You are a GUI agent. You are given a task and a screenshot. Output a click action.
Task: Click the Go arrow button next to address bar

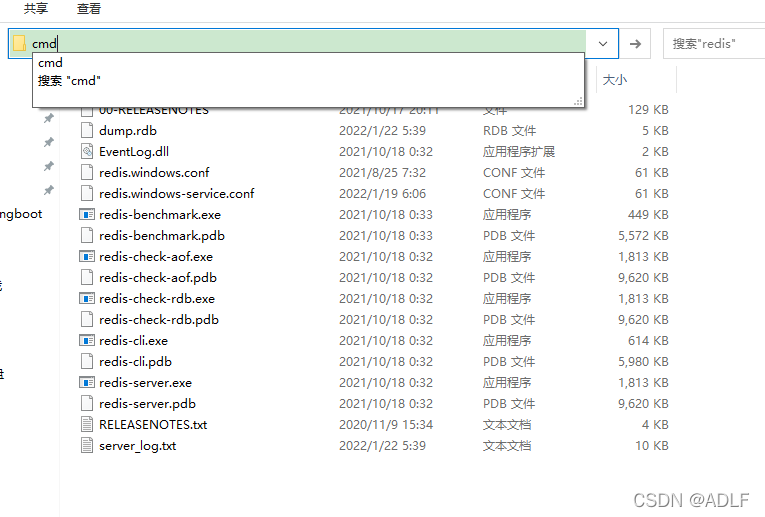coord(635,44)
